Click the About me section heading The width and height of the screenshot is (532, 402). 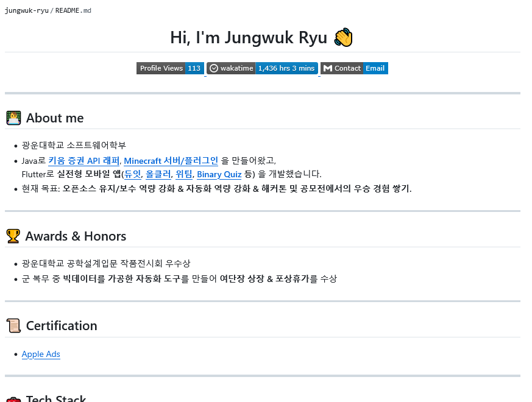click(x=55, y=118)
